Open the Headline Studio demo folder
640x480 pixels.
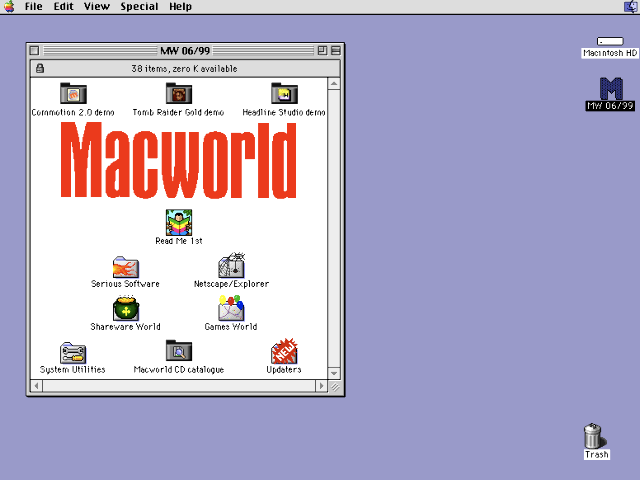284,93
